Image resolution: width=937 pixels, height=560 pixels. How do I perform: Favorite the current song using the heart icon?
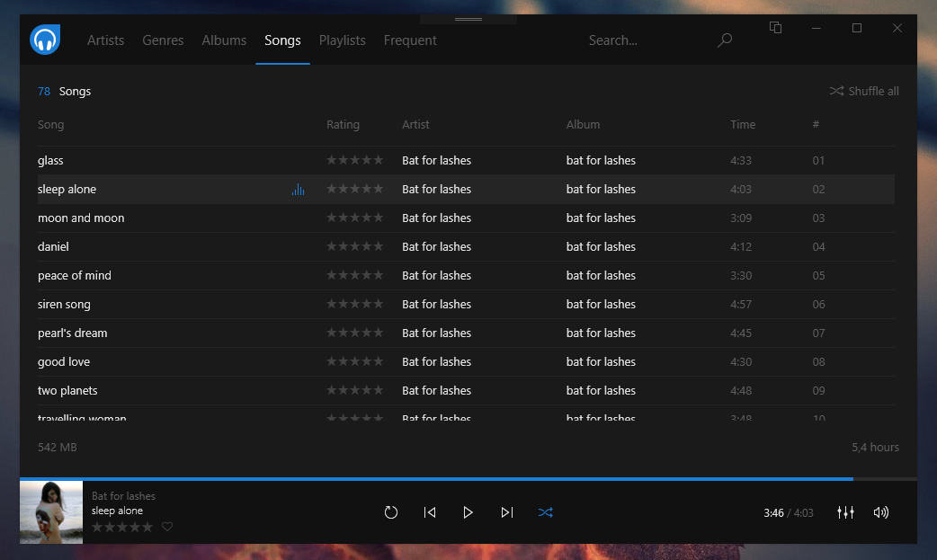(167, 527)
